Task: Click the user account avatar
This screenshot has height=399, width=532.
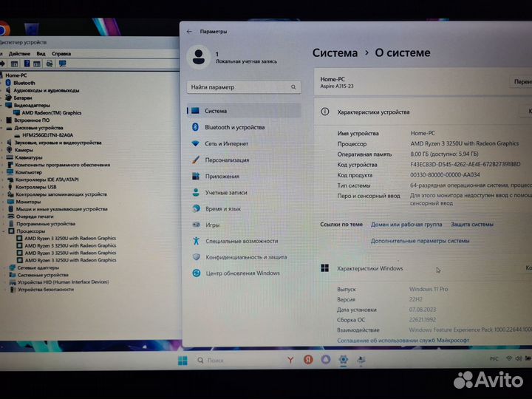Action: [x=199, y=57]
